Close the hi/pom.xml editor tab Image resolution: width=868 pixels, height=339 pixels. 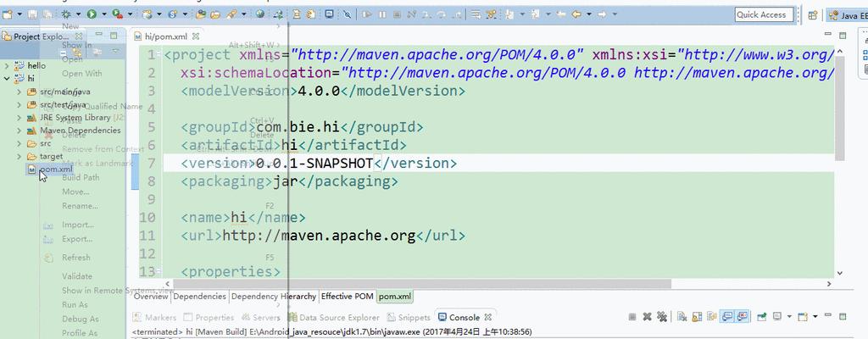pyautogui.click(x=195, y=36)
